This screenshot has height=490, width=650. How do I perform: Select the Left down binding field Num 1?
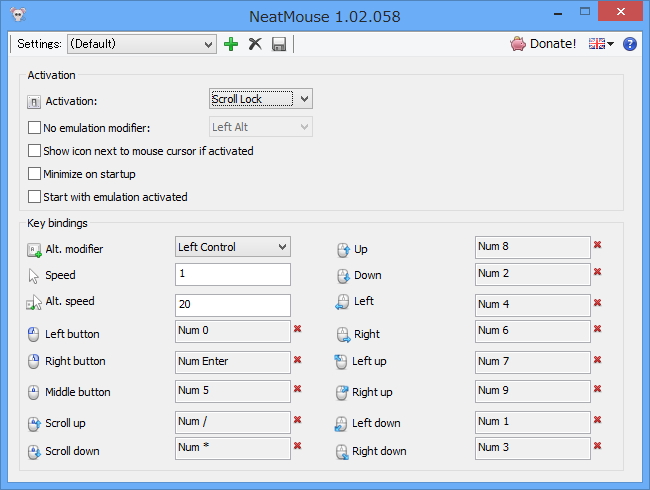pos(533,422)
